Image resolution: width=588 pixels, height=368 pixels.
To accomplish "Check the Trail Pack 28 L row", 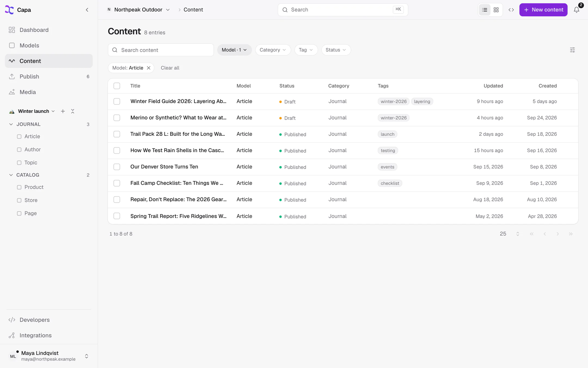I will point(117,134).
